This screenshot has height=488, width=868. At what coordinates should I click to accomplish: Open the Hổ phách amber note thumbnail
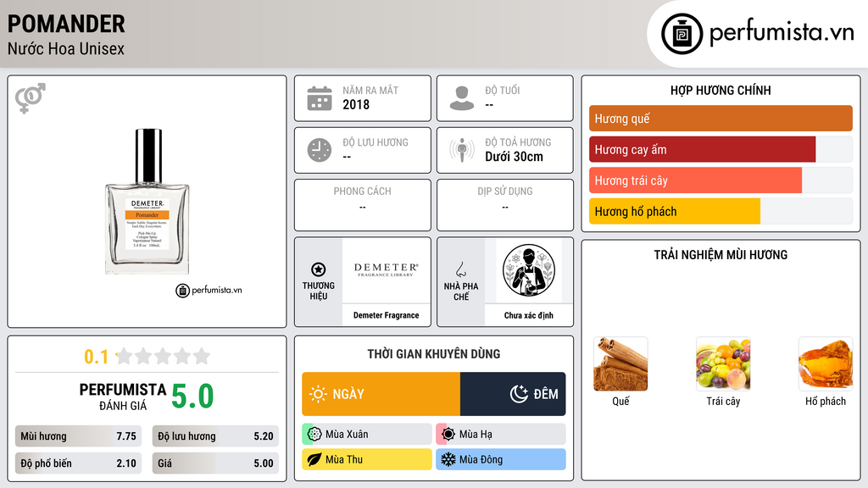[826, 364]
